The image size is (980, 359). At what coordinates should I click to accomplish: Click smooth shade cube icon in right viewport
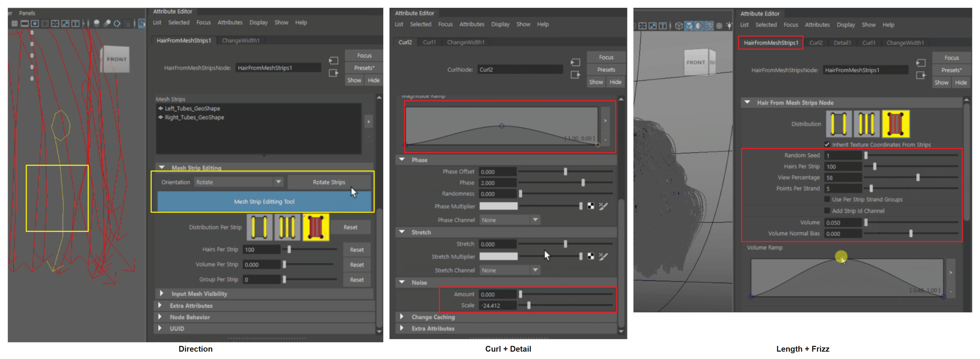(x=689, y=26)
